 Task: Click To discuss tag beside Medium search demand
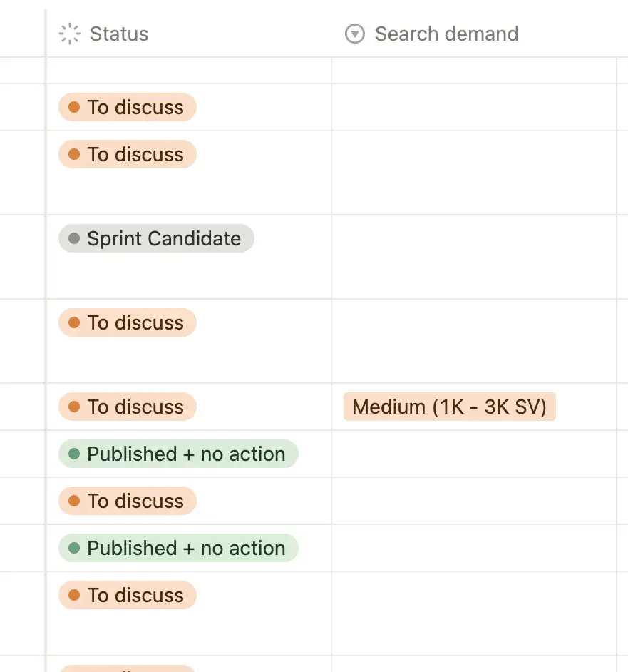[x=128, y=407]
